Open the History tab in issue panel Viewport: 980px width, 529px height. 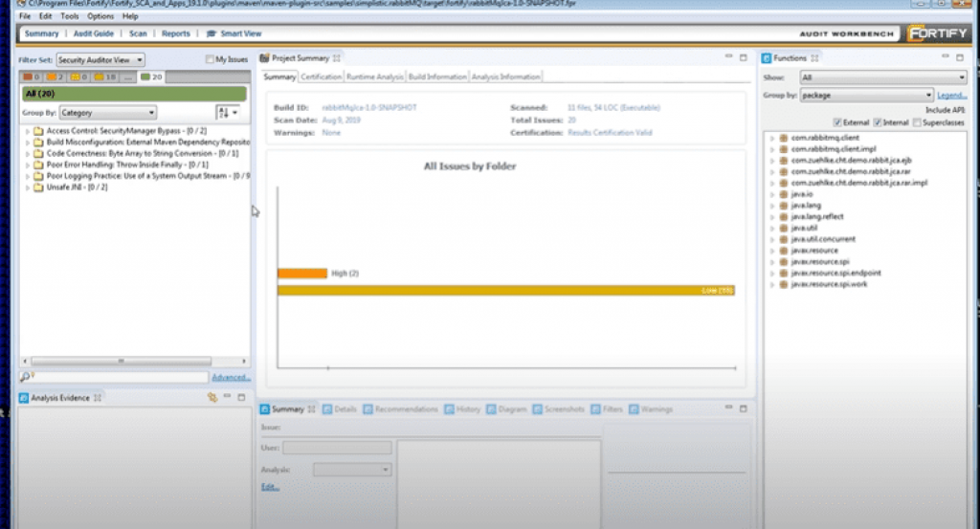[x=462, y=409]
